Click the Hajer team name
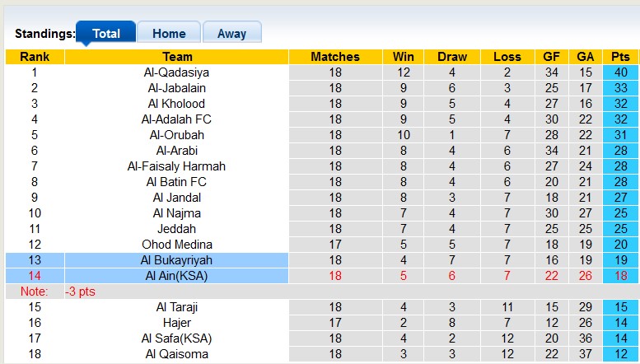This screenshot has width=640, height=364. click(x=176, y=323)
